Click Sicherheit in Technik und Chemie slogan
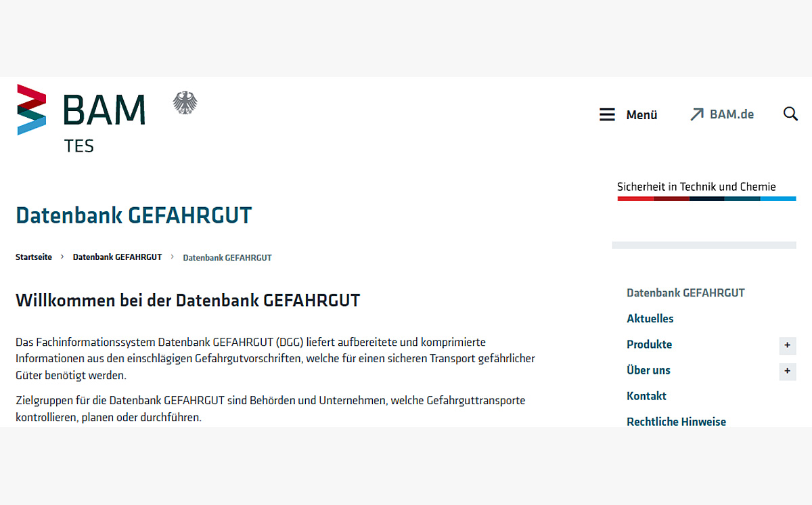The image size is (812, 505). tap(696, 187)
